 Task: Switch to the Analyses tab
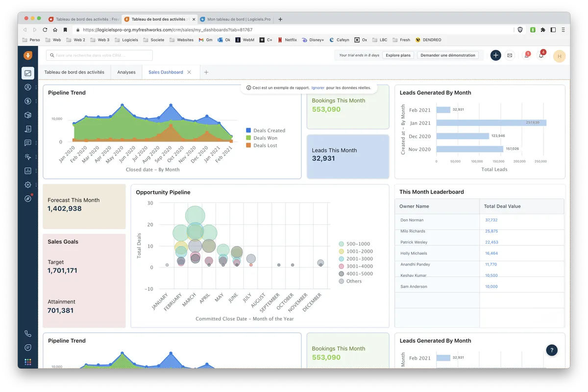[x=126, y=72]
